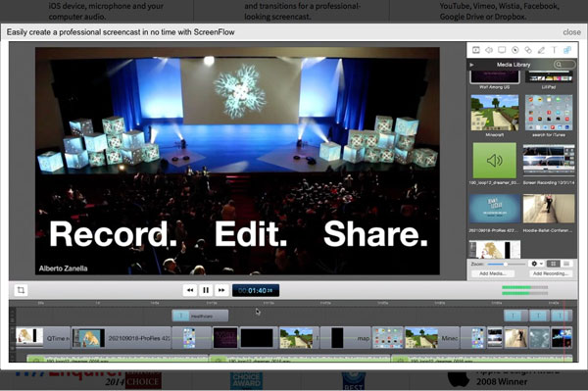The height and width of the screenshot is (391, 588).
Task: Select the Wolf Among Us media thumbnail
Action: 495,77
